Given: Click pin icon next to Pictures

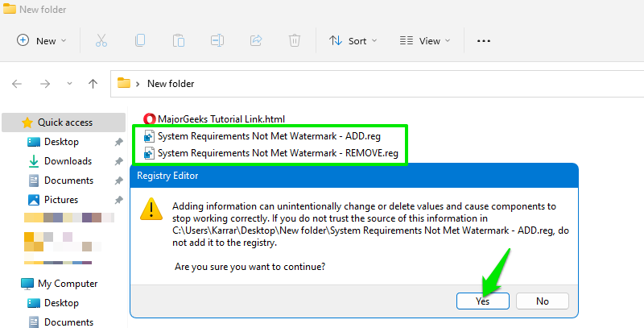Looking at the screenshot, I should pos(118,200).
